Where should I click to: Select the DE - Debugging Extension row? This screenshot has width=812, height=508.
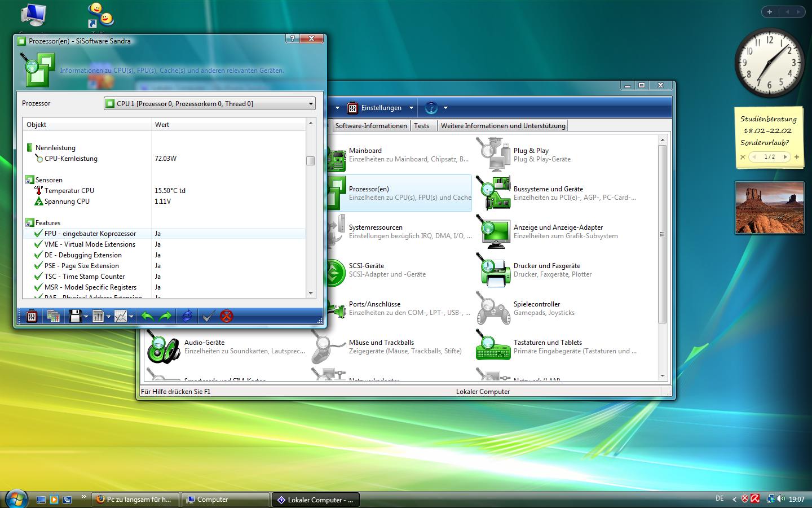164,255
